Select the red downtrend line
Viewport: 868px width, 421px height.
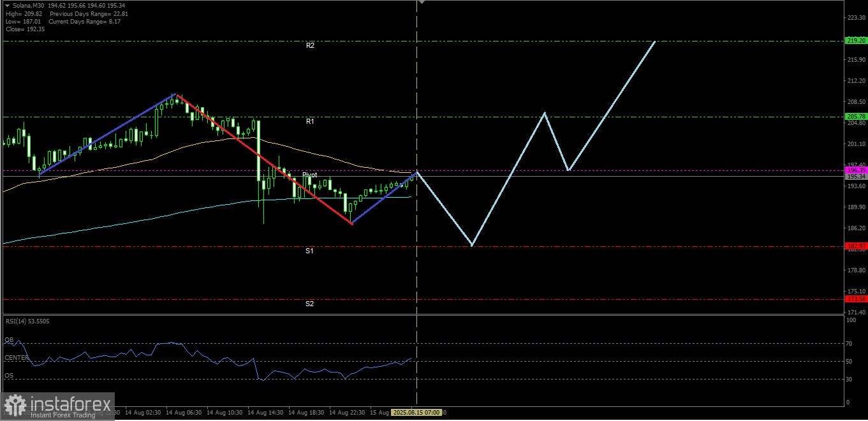[x=263, y=159]
